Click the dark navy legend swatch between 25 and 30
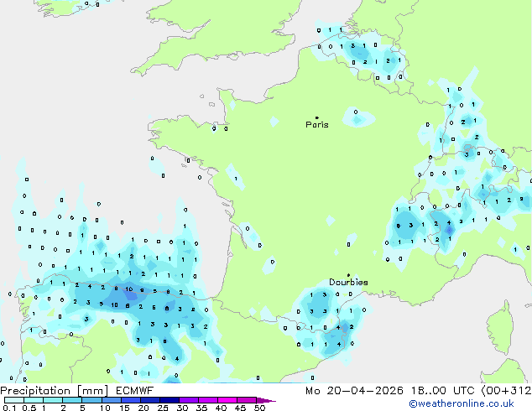This screenshot has width=532, height=411. [x=170, y=400]
